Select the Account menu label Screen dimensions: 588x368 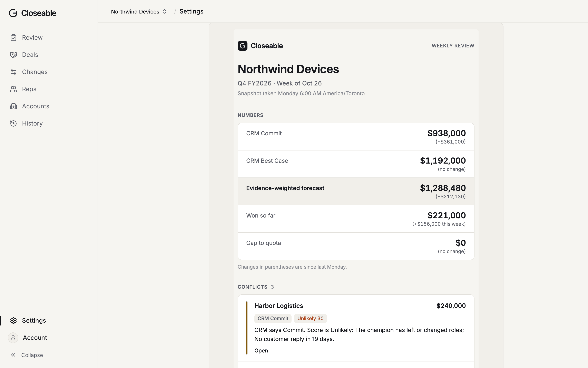click(x=35, y=338)
